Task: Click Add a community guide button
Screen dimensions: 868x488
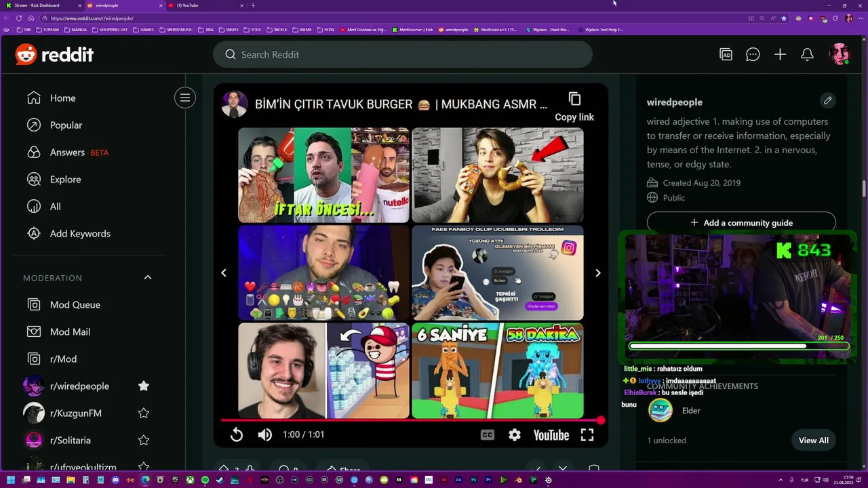Action: [741, 222]
